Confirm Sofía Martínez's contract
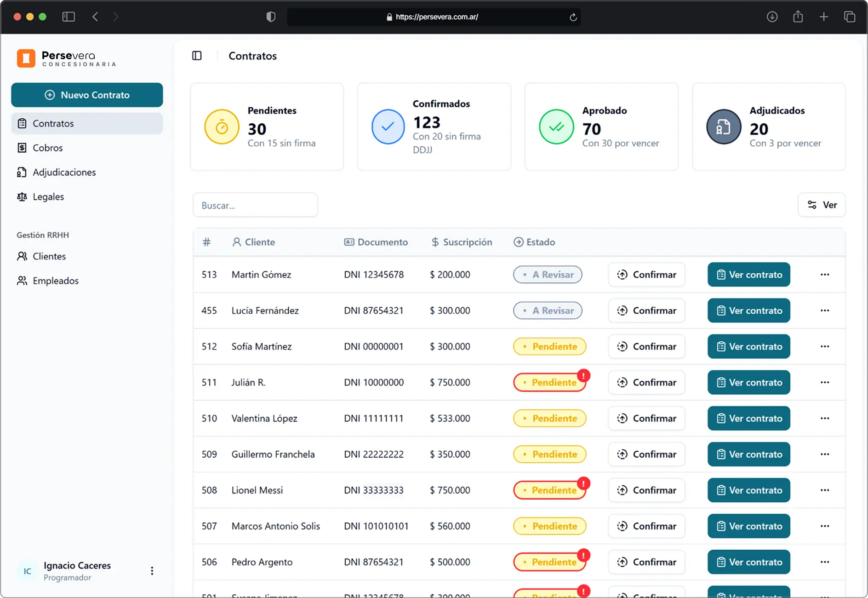This screenshot has width=868, height=598. [x=646, y=346]
